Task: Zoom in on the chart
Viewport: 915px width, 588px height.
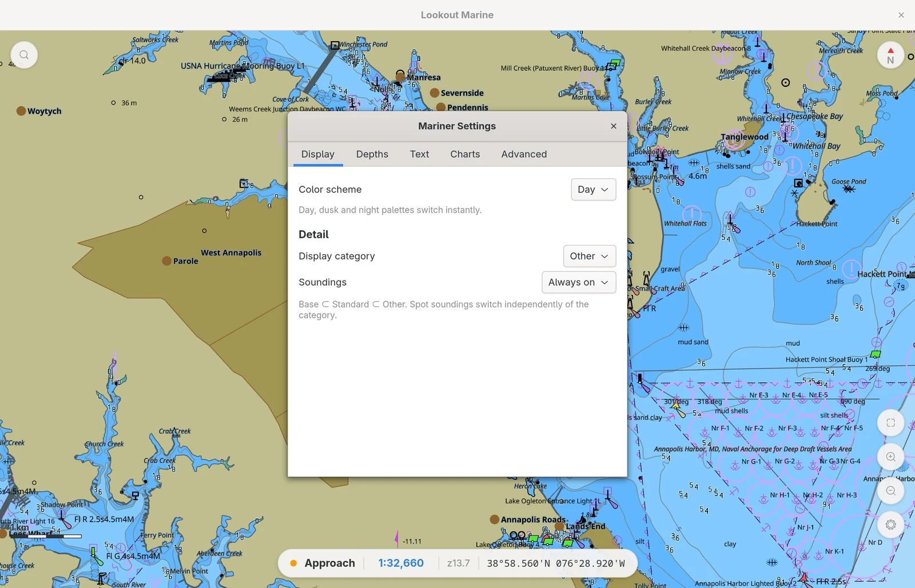Action: click(x=890, y=457)
